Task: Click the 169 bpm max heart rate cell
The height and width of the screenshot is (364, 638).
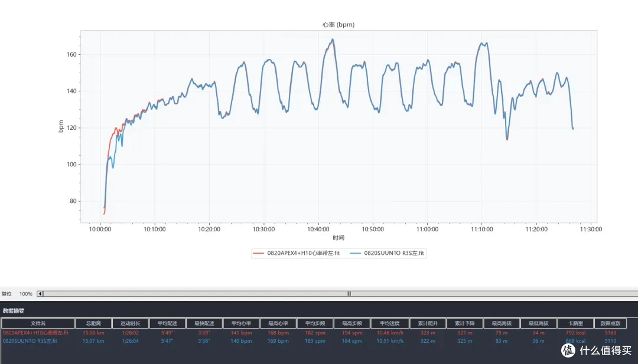Action: click(278, 341)
